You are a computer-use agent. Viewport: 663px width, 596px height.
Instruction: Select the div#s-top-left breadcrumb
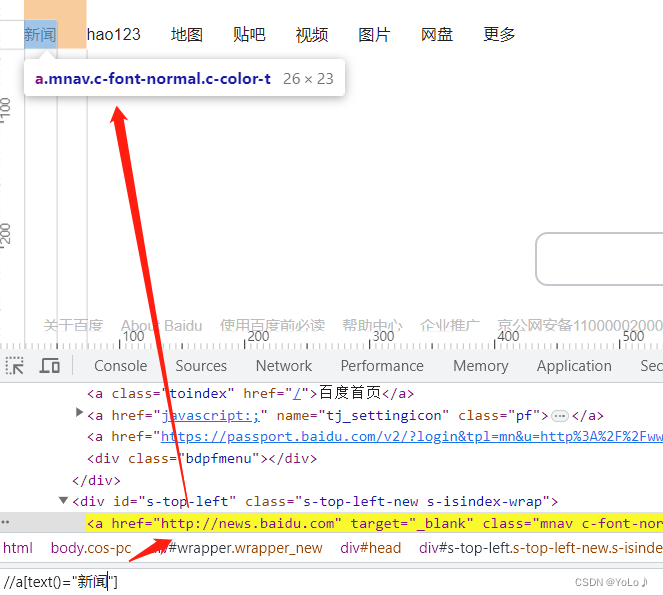tap(541, 548)
